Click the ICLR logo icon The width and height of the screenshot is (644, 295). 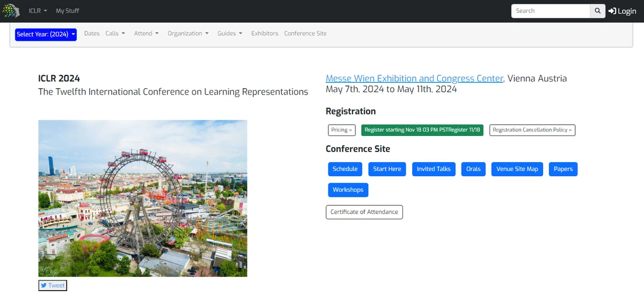point(11,11)
